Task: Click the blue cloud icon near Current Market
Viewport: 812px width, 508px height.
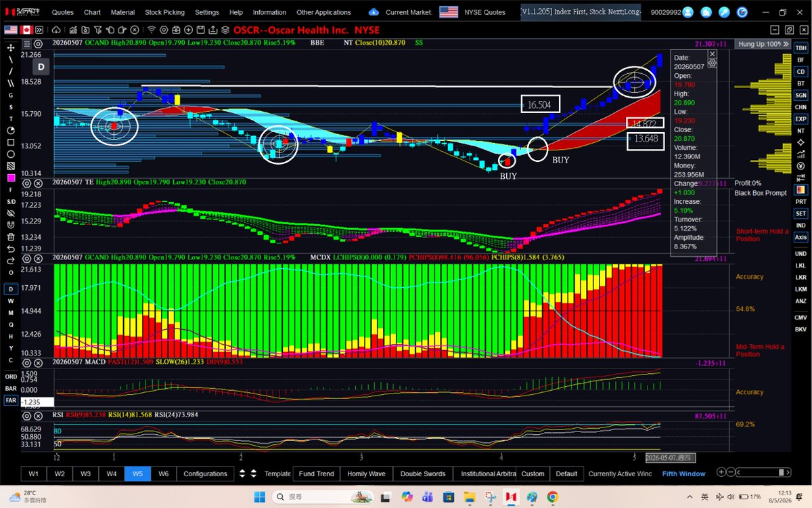Action: coord(374,12)
